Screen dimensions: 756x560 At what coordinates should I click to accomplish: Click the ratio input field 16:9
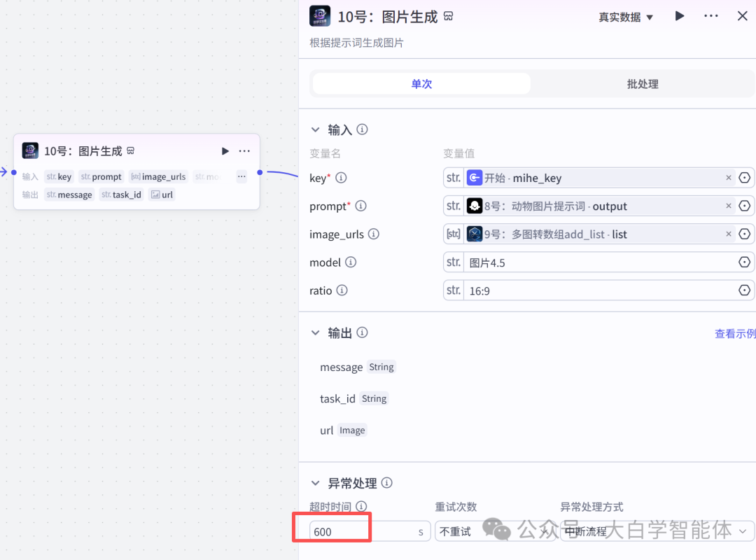[599, 290]
